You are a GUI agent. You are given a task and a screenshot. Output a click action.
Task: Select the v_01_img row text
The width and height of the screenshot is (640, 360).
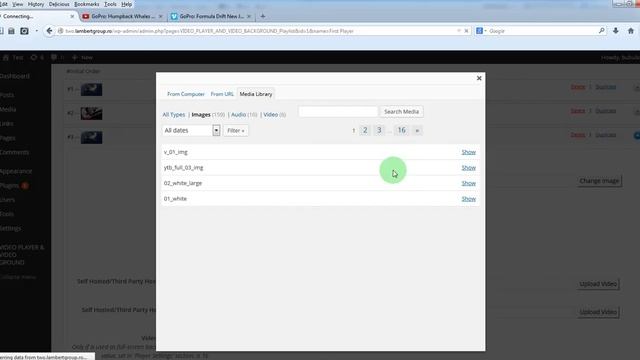click(176, 152)
